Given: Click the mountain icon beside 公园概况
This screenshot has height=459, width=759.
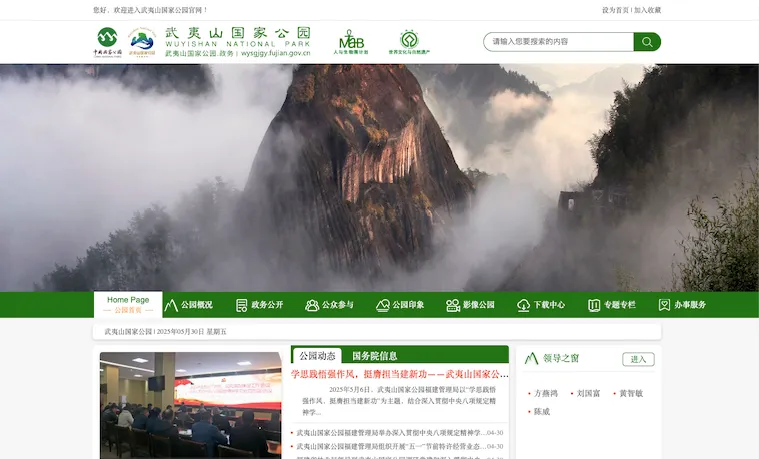Looking at the screenshot, I should click(171, 305).
